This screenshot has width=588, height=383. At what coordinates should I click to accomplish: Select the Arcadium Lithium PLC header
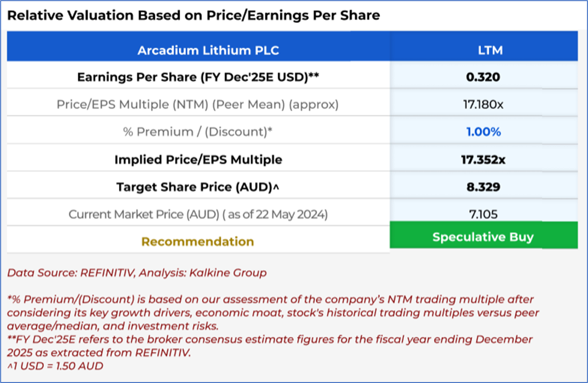tap(208, 50)
